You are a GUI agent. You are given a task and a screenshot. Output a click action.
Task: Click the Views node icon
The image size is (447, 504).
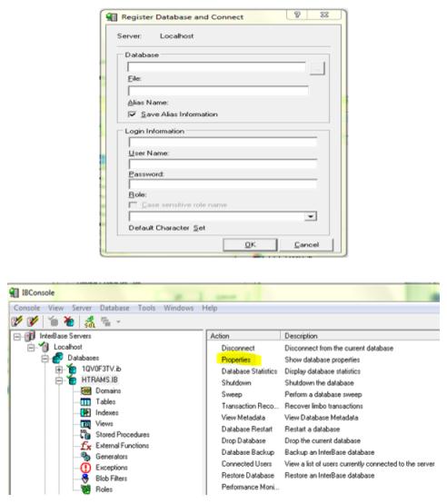(x=85, y=424)
